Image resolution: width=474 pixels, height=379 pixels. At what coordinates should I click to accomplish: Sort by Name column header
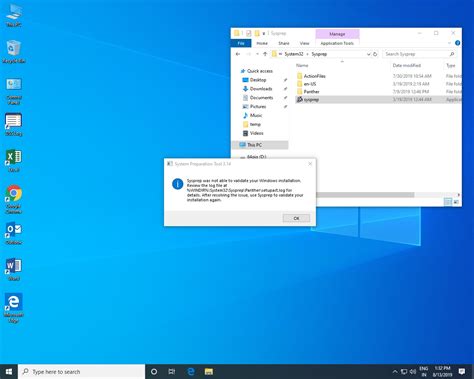point(302,65)
